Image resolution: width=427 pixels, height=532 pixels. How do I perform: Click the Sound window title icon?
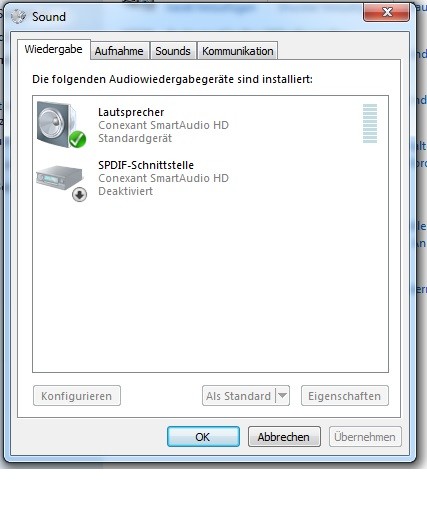coord(18,16)
